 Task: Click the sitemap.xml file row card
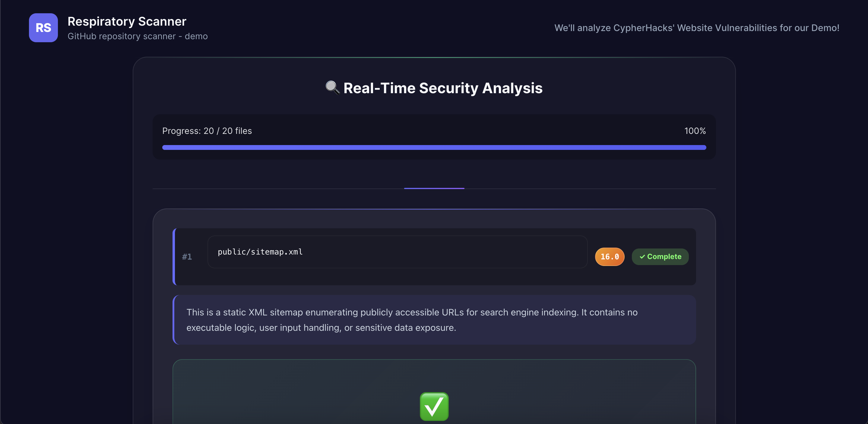[x=434, y=277]
